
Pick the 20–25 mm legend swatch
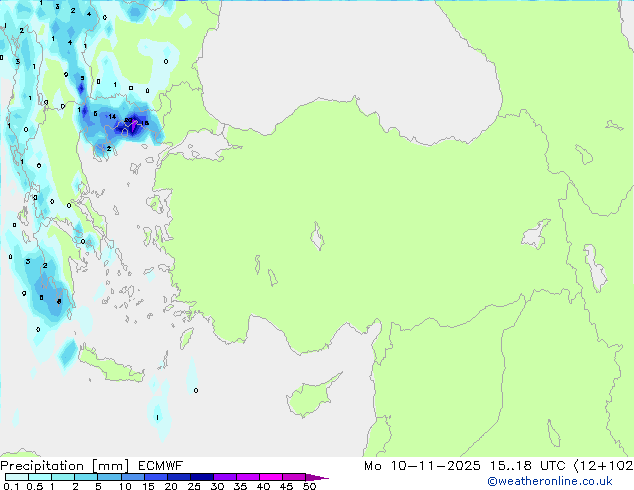click(179, 477)
